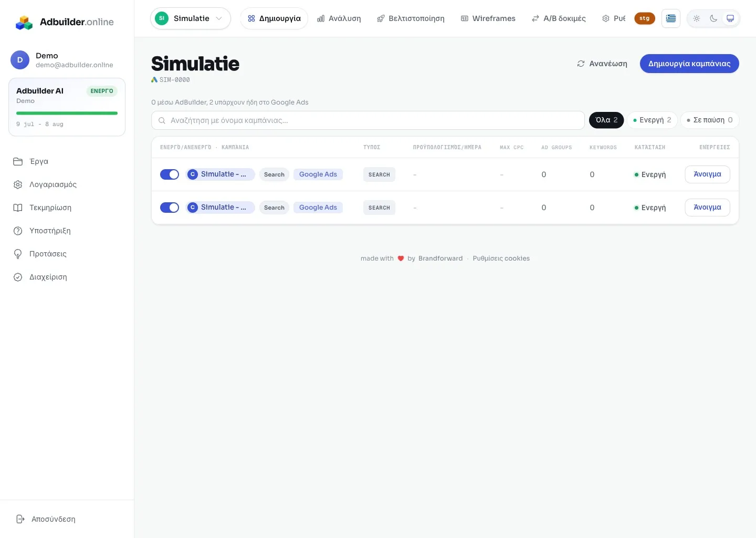This screenshot has width=756, height=538.
Task: Click the Adbuilder AI subscription progress bar
Action: click(67, 113)
